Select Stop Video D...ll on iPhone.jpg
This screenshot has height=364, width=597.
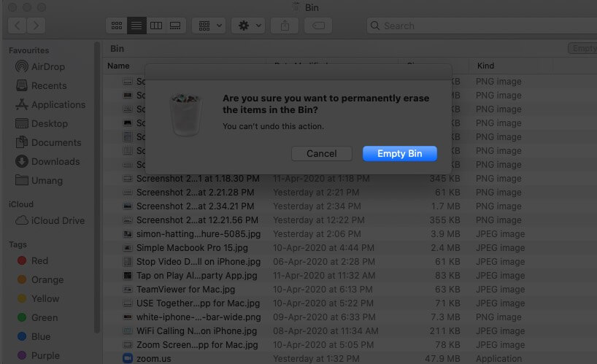[x=199, y=262]
